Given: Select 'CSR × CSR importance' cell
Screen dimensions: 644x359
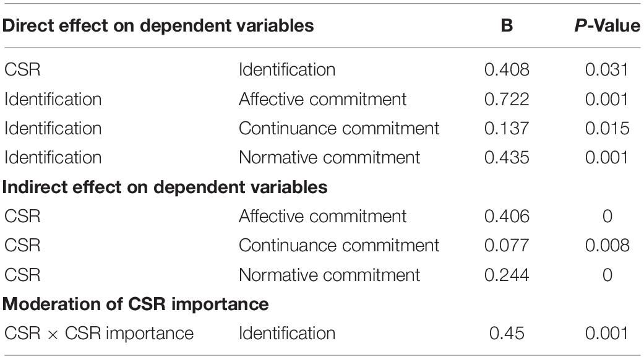Looking at the screenshot, I should tap(98, 333).
